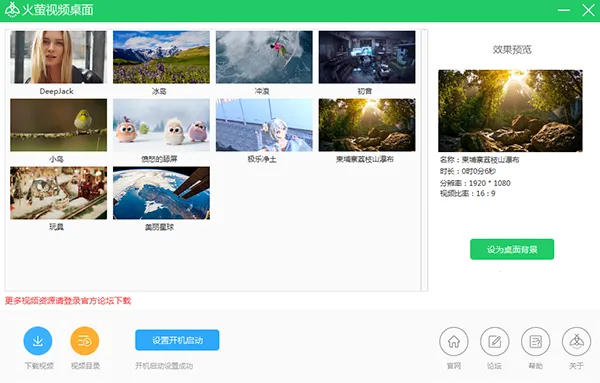The image size is (600, 383).
Task: Close the 火萤视频桌面 window
Action: point(589,10)
